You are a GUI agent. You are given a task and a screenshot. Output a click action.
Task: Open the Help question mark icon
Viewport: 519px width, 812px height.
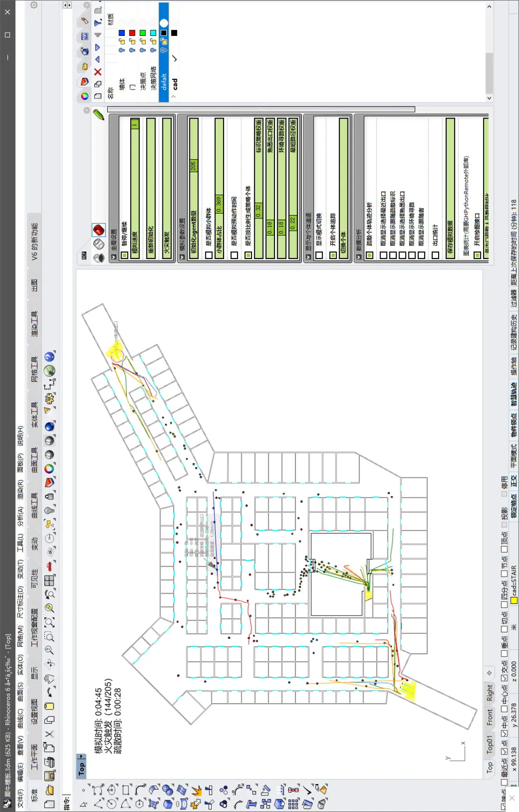click(x=49, y=357)
